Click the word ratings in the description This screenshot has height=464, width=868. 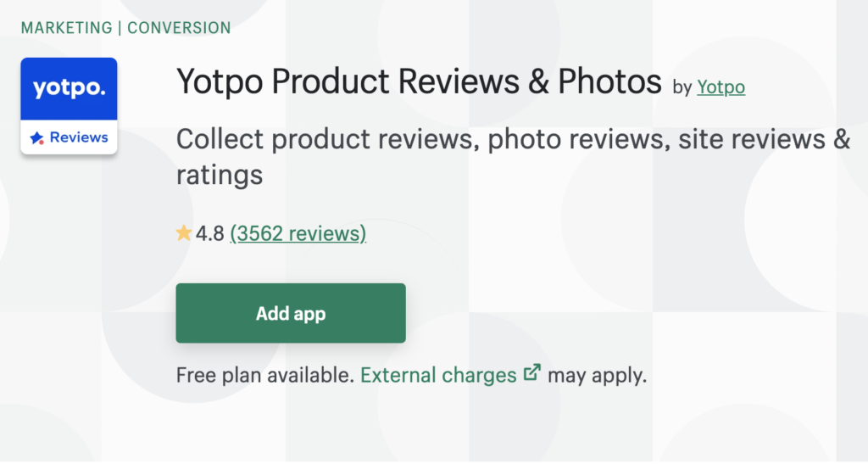pos(220,176)
